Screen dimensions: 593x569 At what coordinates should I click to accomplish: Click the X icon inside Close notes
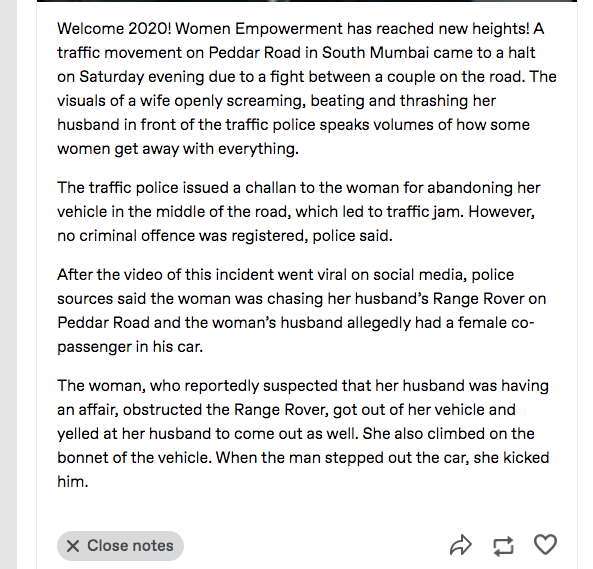pyautogui.click(x=73, y=546)
